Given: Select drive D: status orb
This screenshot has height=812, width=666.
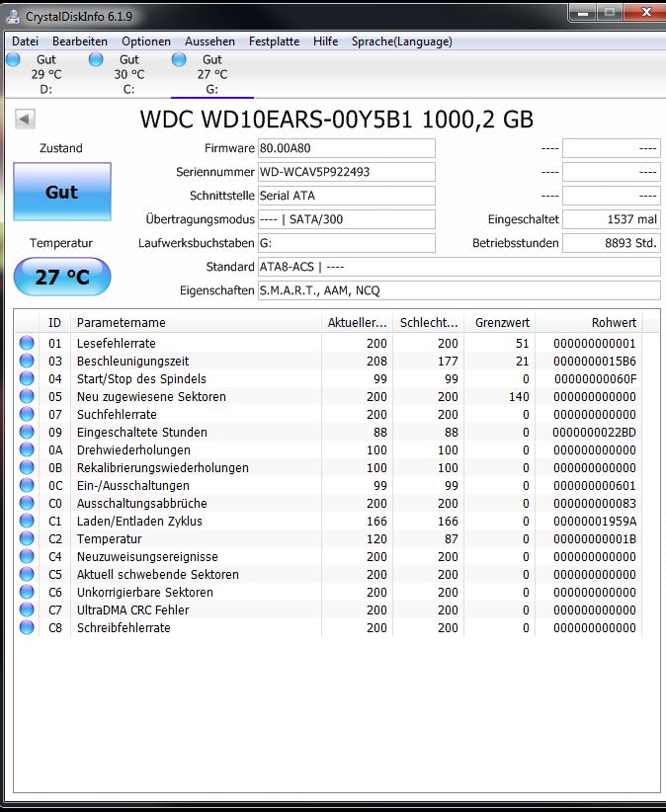Looking at the screenshot, I should (13, 59).
